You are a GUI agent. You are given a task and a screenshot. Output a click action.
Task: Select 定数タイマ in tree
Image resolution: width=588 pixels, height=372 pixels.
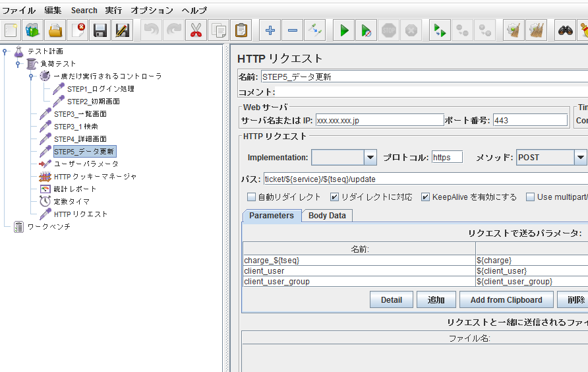(72, 202)
